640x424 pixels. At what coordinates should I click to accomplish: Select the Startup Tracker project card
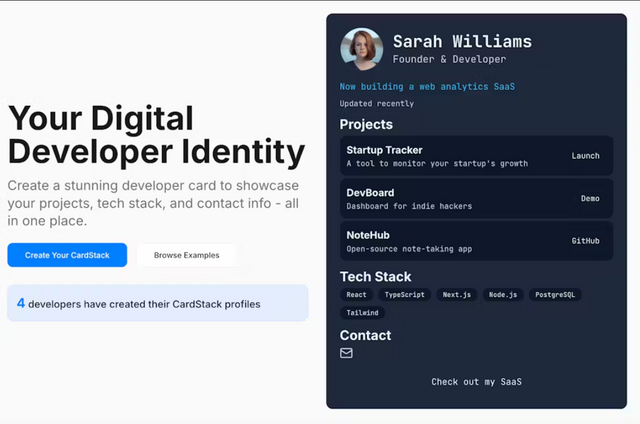[476, 156]
